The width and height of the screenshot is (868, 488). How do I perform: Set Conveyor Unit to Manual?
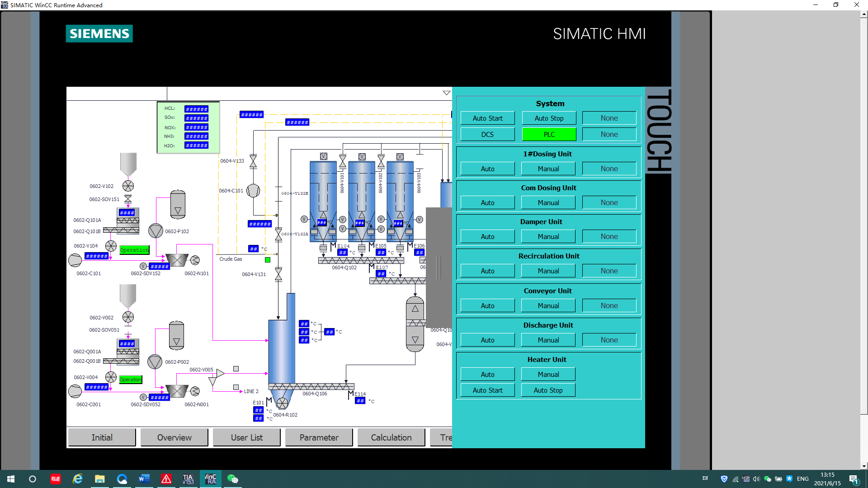point(548,305)
